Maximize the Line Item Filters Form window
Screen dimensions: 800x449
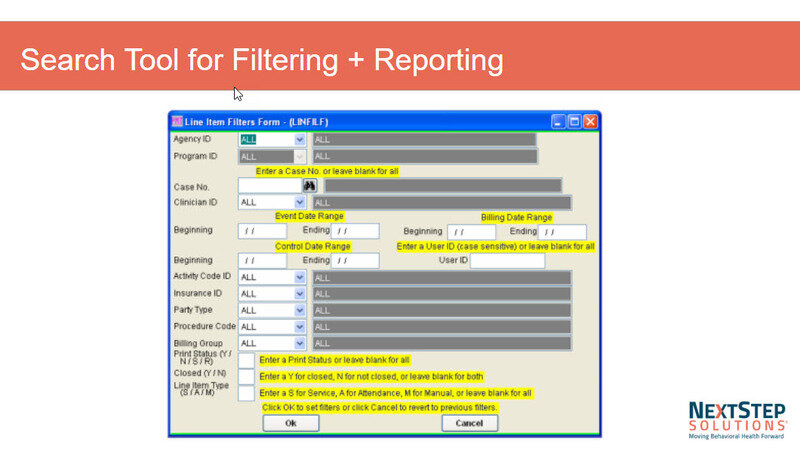coord(574,121)
